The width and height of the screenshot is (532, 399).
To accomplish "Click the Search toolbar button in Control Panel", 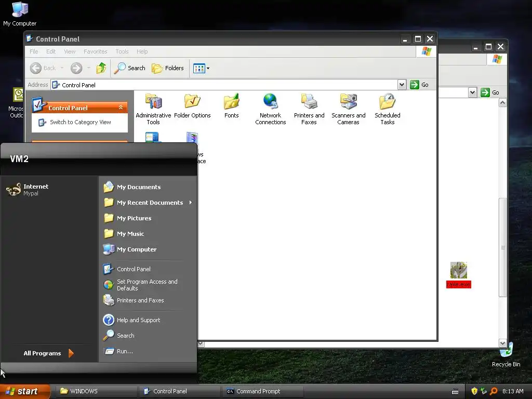I will click(x=129, y=68).
